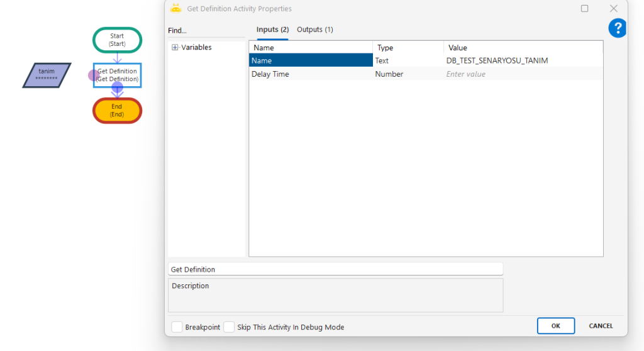Click the purple connector dot left of Get Definition
The image size is (644, 351).
coord(93,75)
